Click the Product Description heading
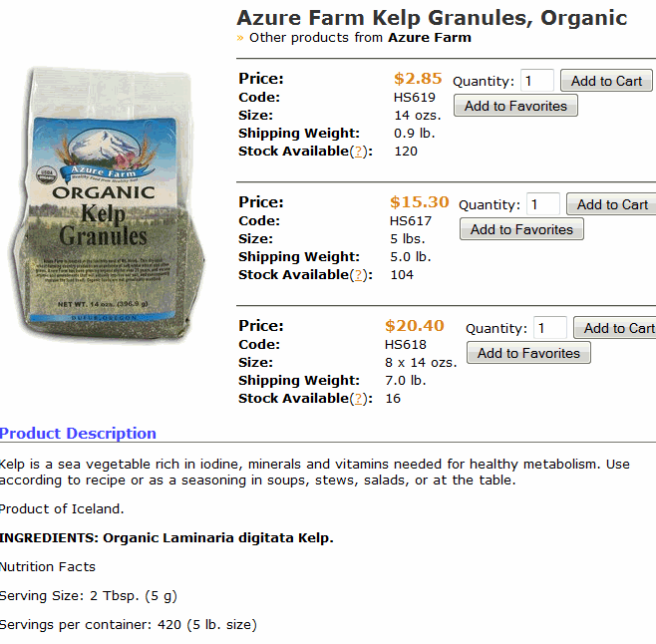 (78, 434)
